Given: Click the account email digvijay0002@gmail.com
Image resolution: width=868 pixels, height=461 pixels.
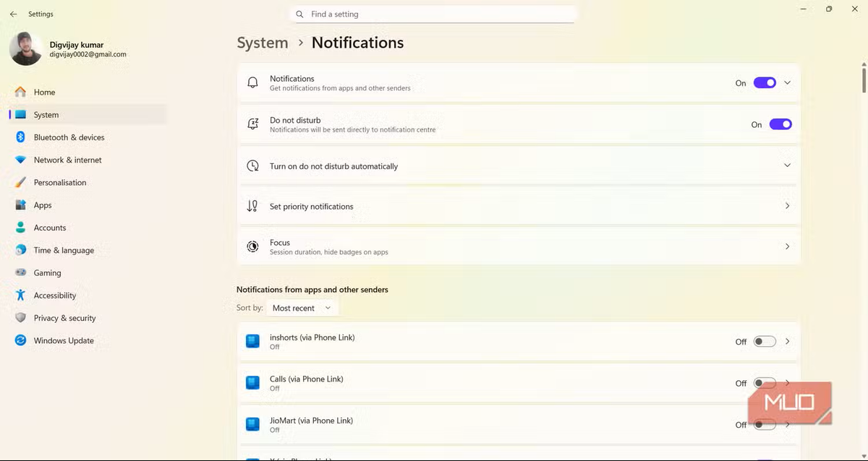Looking at the screenshot, I should coord(88,54).
